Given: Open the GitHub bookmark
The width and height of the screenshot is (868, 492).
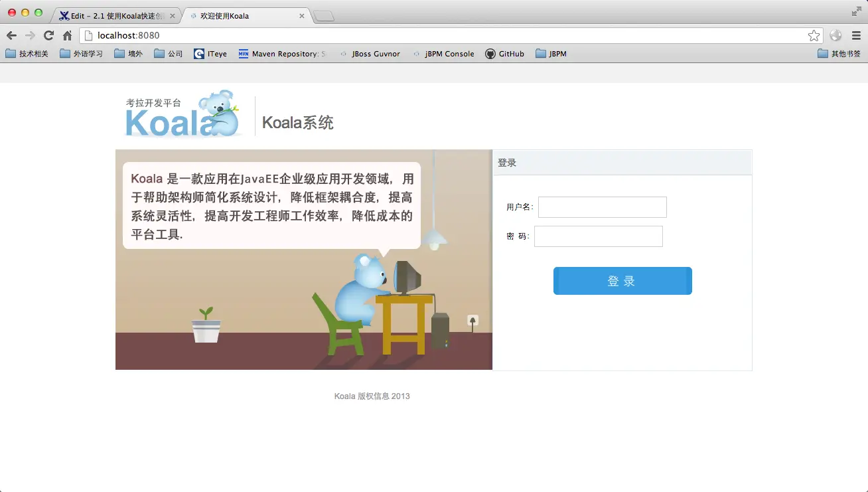Looking at the screenshot, I should [x=505, y=54].
